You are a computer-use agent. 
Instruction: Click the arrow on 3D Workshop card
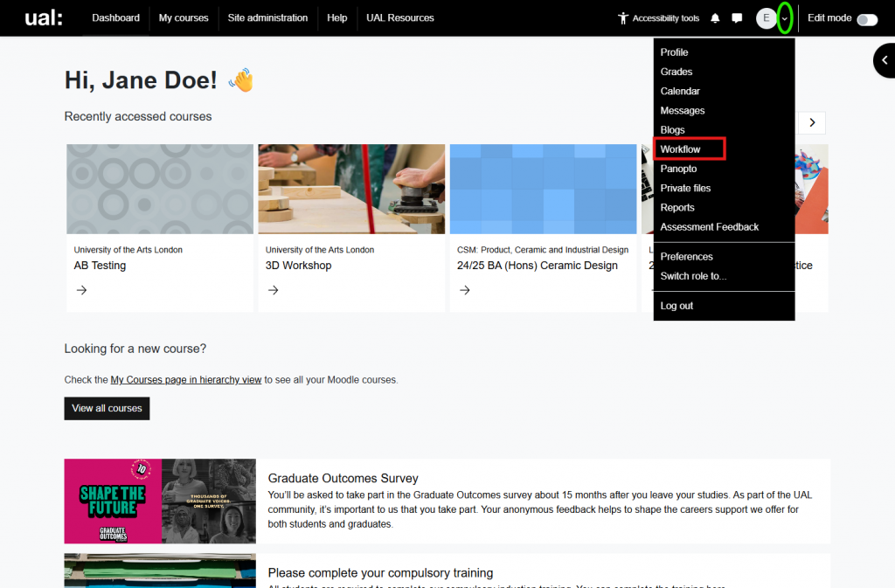(274, 290)
